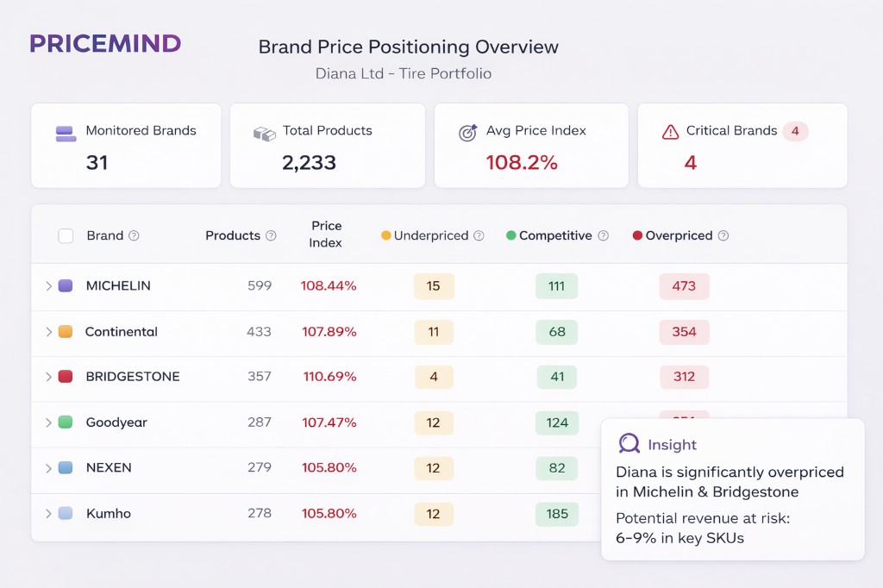Click the Insight magnifier icon
The width and height of the screenshot is (883, 588).
coord(629,444)
